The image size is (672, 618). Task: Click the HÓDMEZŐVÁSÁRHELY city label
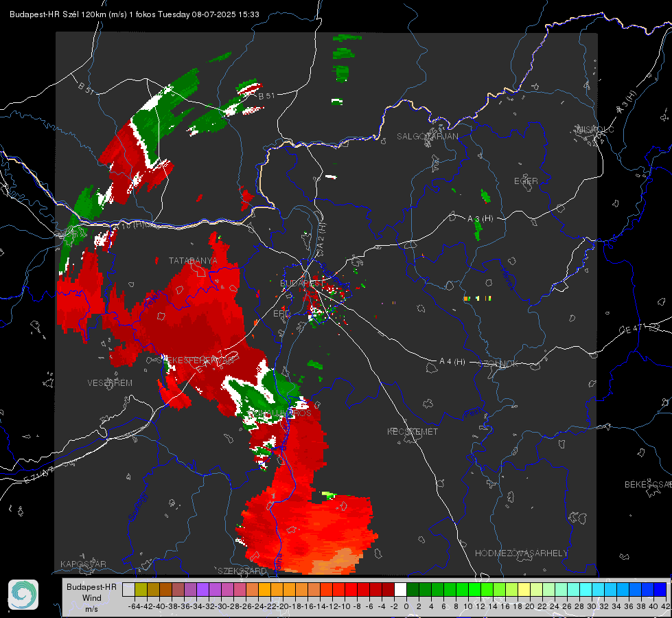coord(521,553)
